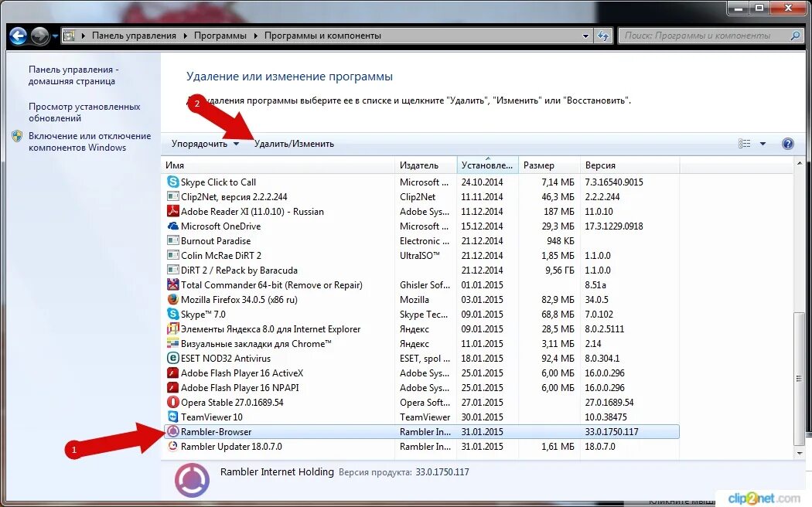The image size is (812, 507).
Task: Sort by the Версия column header
Action: tap(629, 165)
